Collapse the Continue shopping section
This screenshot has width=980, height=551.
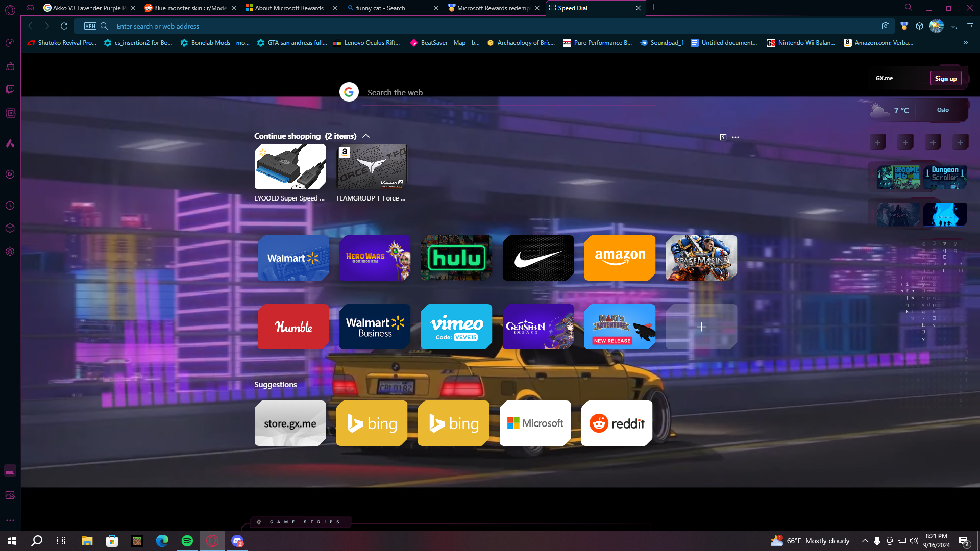(366, 136)
